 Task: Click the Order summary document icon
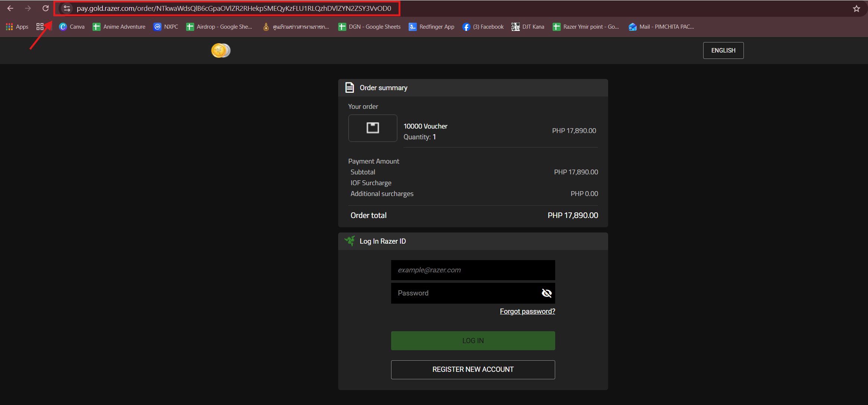[x=349, y=88]
